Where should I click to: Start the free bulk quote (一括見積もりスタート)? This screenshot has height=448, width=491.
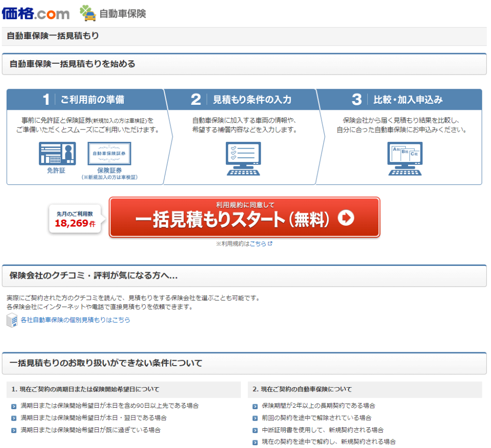coord(245,218)
